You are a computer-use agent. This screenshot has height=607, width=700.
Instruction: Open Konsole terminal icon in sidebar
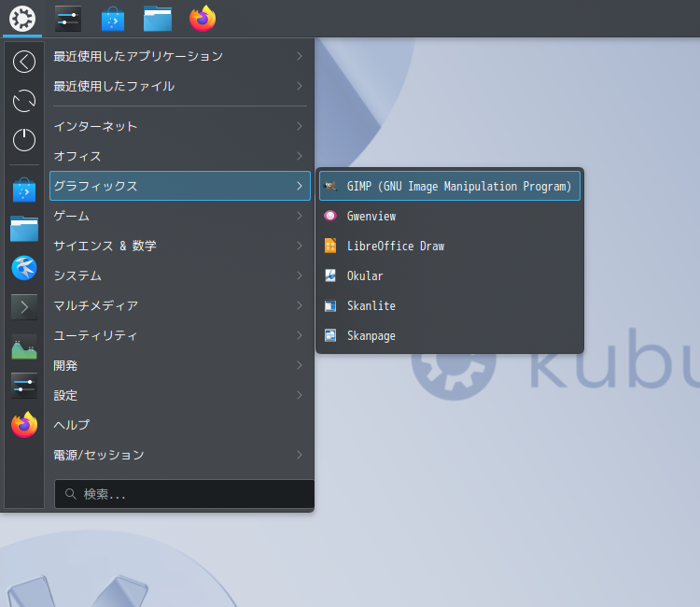[x=24, y=307]
